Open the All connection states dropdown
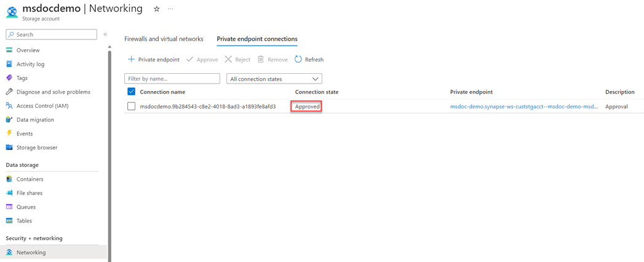The height and width of the screenshot is (262, 644). click(x=274, y=79)
